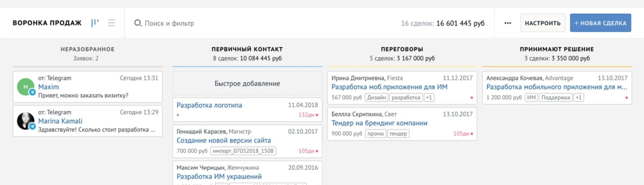Click contact Белла Скрипкина

(x=357, y=114)
